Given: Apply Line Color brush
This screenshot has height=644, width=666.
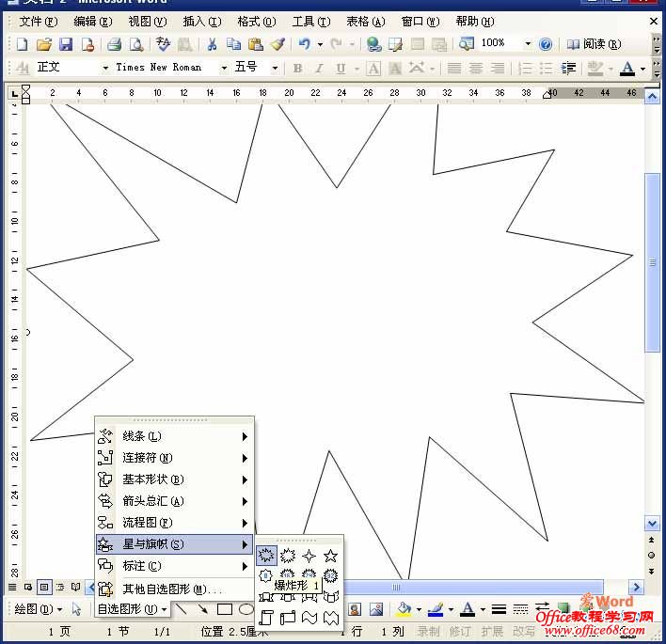Looking at the screenshot, I should coord(436,609).
